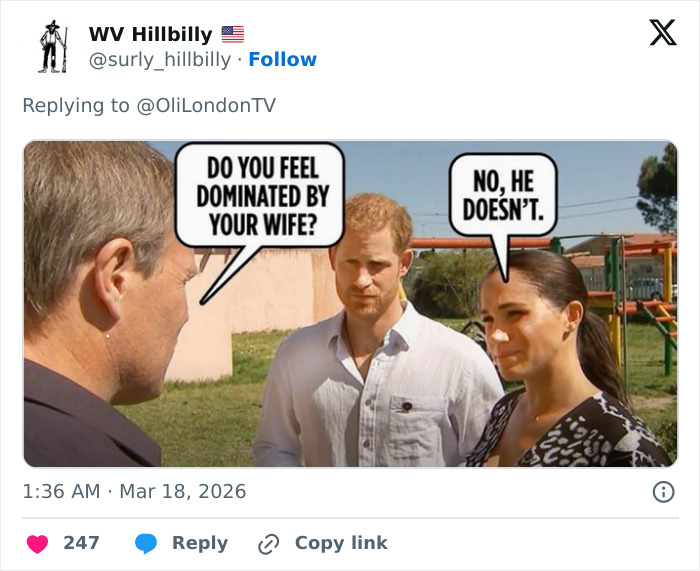Open the 1:36 AM Mar 18 timestamp

click(x=134, y=491)
